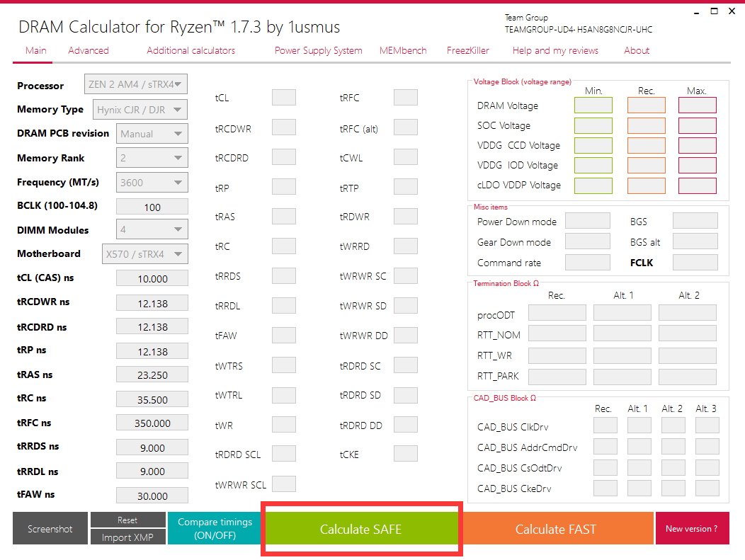Click the Screenshot button
The height and width of the screenshot is (560, 745).
click(50, 529)
